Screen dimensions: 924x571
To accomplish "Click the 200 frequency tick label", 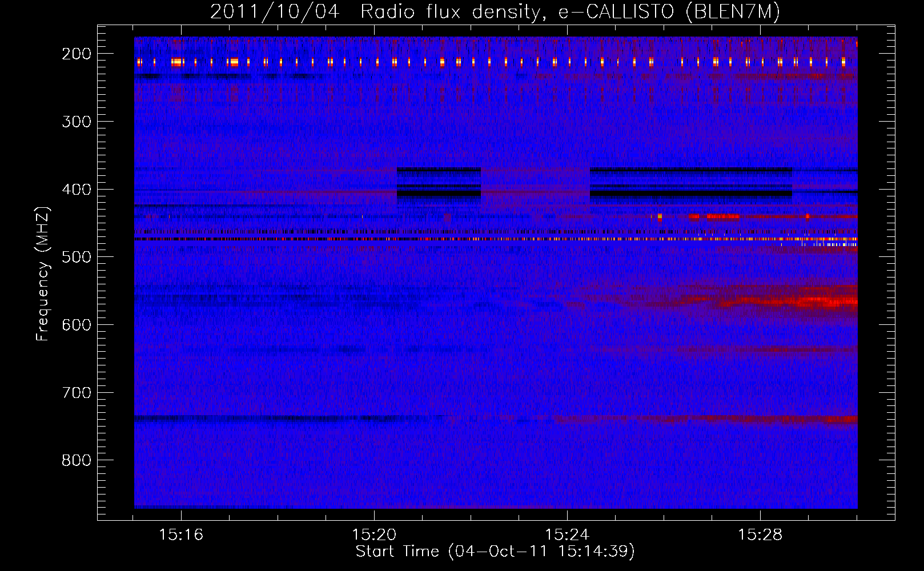I will click(x=77, y=54).
